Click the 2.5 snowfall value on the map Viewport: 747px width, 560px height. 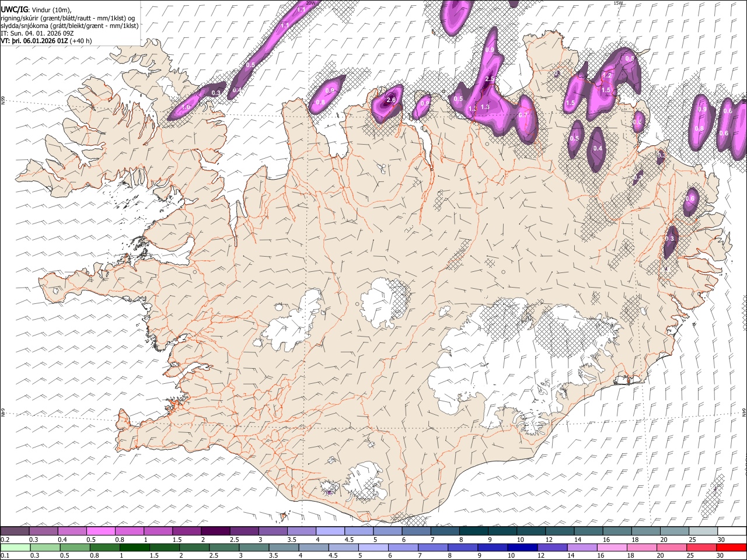click(x=490, y=79)
